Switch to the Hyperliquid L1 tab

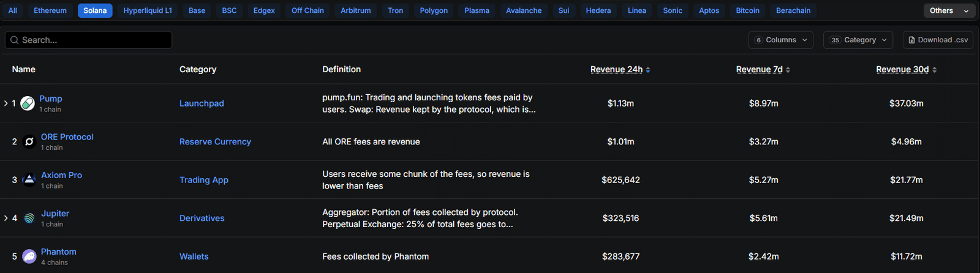(x=148, y=10)
